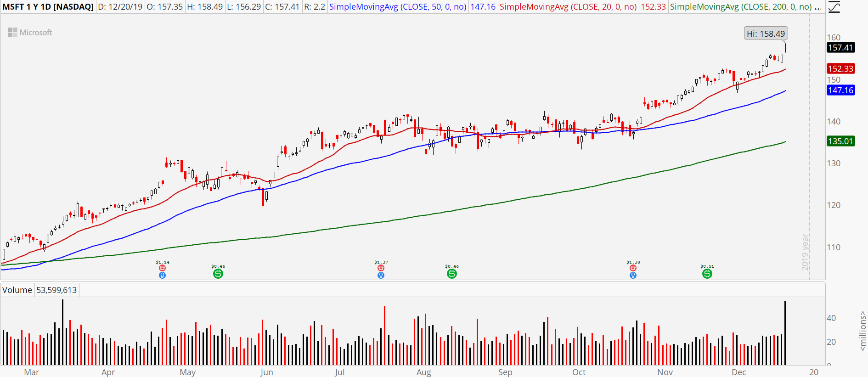Click the black 157.41 last price tag
The height and width of the screenshot is (377, 868).
click(x=840, y=48)
